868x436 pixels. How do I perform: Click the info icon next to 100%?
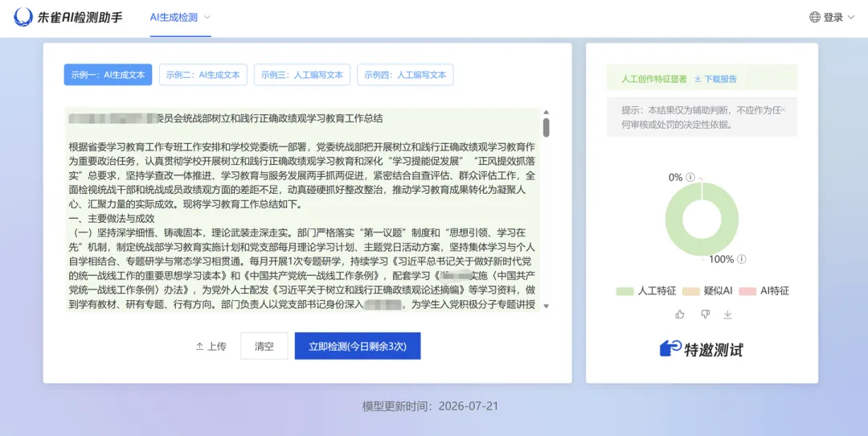tap(741, 259)
